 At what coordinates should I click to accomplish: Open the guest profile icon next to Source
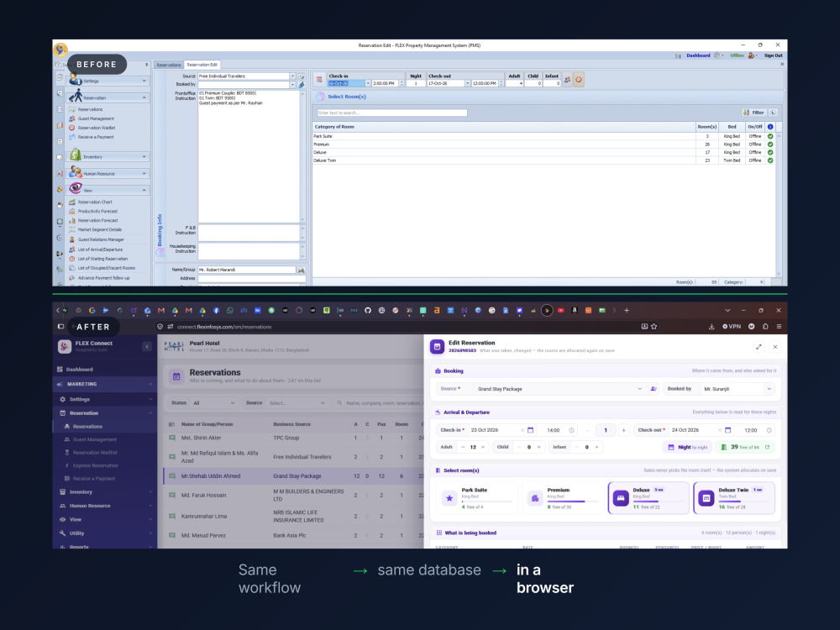654,389
